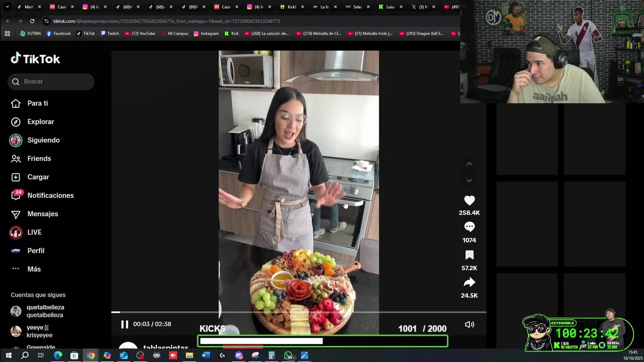Open Windows Start menu

click(8, 355)
